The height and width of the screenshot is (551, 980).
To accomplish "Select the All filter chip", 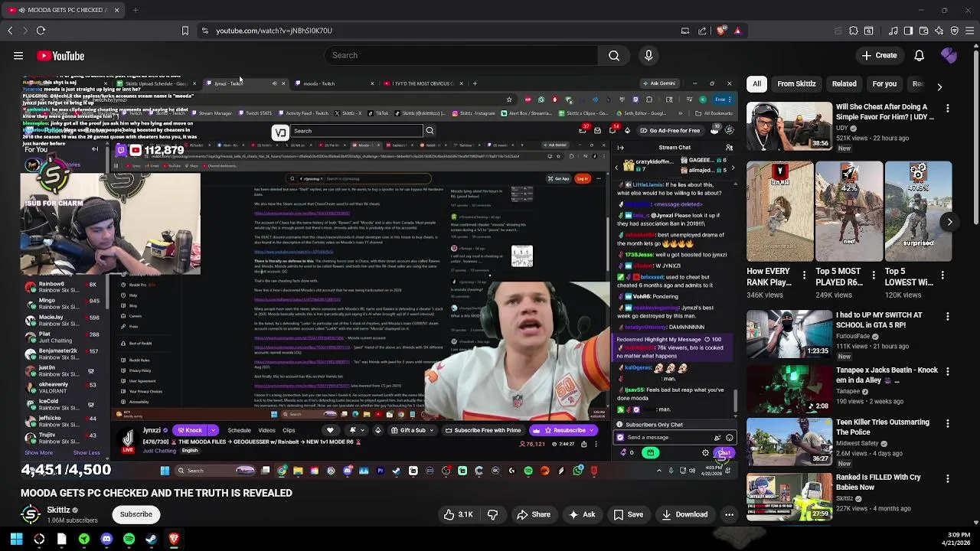I will (x=756, y=84).
